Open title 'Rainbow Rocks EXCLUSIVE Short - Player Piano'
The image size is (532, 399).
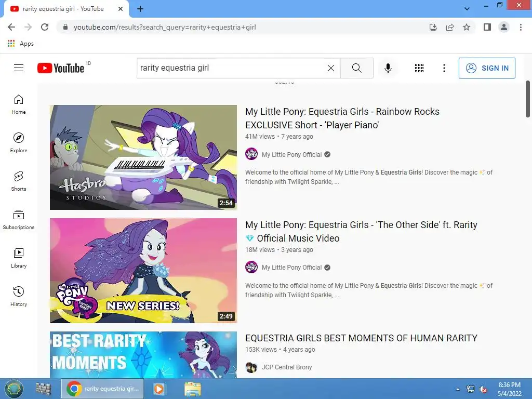[x=342, y=118]
